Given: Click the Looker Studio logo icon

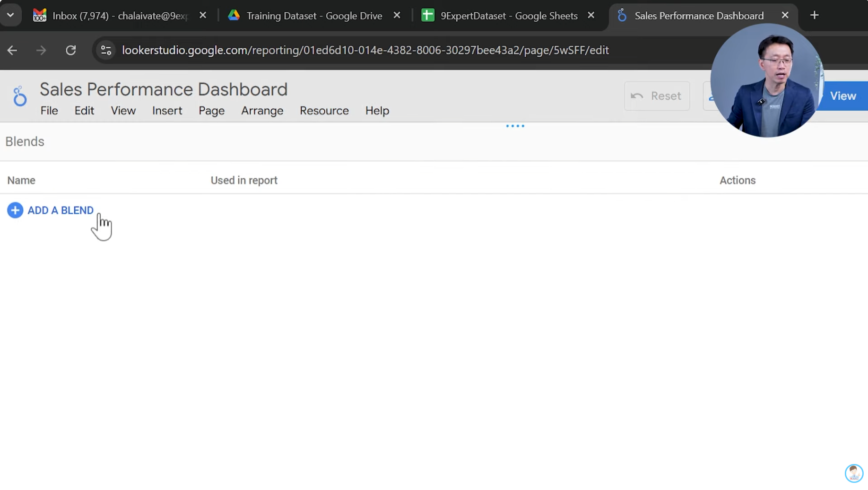Looking at the screenshot, I should pyautogui.click(x=20, y=96).
